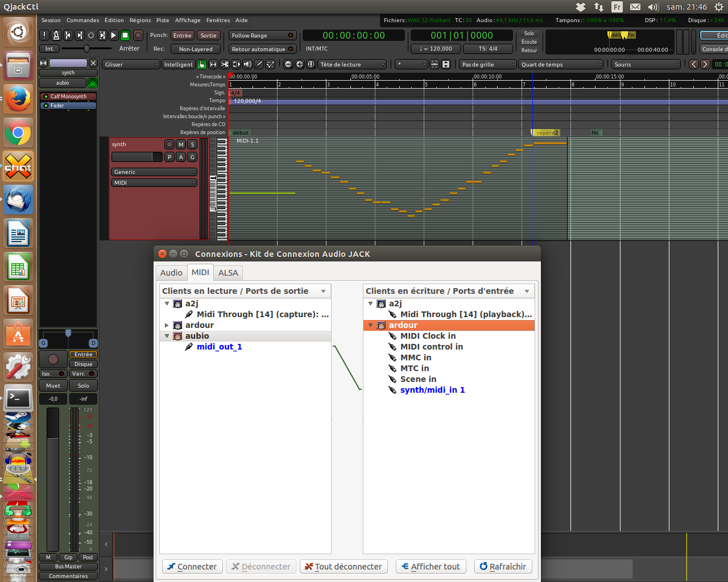Enable the loop playback button
Screen dimensions: 728x582
[x=90, y=35]
